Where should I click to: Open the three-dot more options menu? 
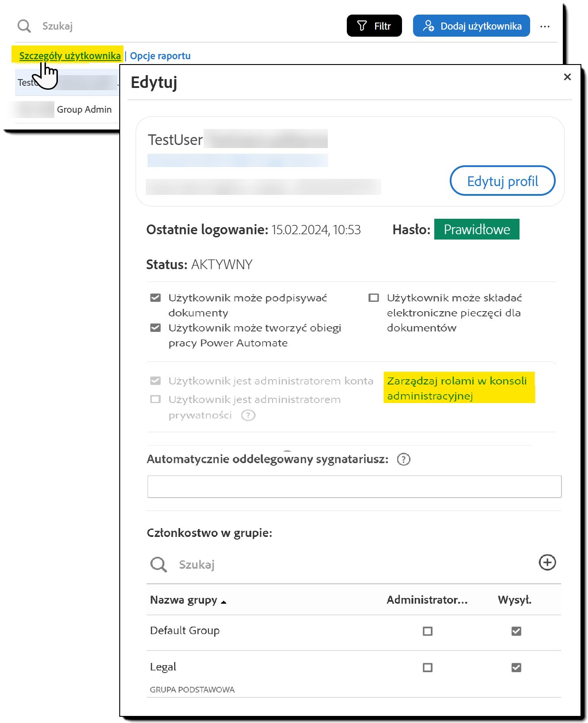pyautogui.click(x=545, y=27)
